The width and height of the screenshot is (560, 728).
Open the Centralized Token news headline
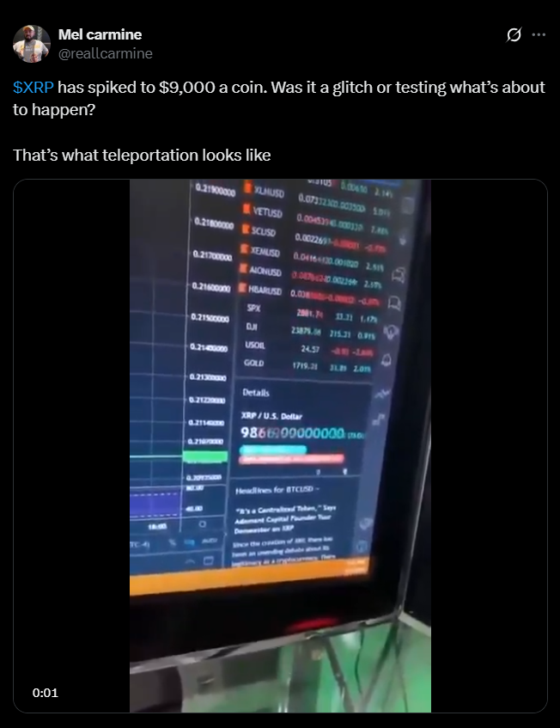tap(286, 518)
